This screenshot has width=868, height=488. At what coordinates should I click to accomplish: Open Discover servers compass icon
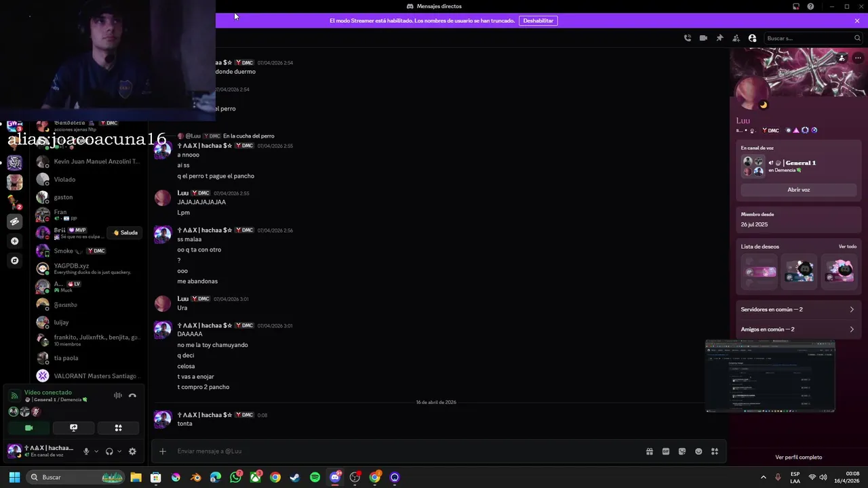click(x=15, y=260)
